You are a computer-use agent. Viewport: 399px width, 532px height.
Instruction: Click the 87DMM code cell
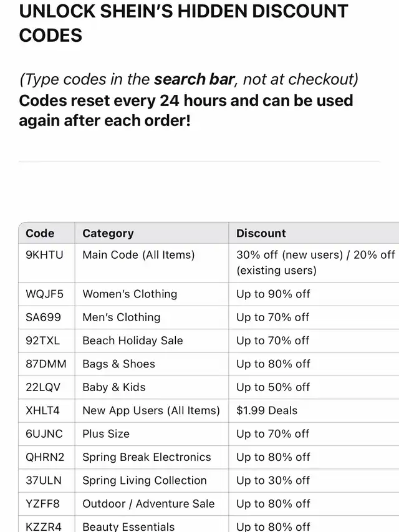(46, 364)
